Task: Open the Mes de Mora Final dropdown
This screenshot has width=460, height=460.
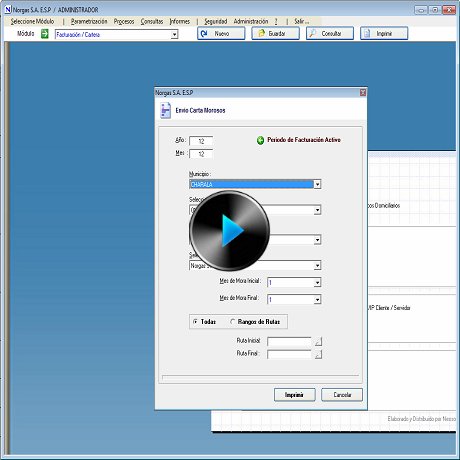Action: click(317, 300)
